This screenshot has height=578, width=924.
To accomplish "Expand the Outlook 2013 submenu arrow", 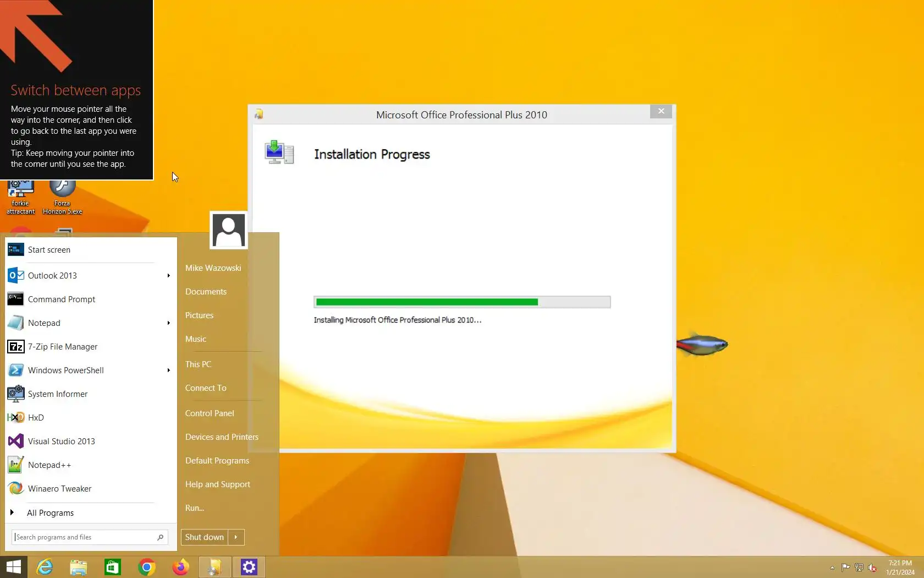I will 169,275.
